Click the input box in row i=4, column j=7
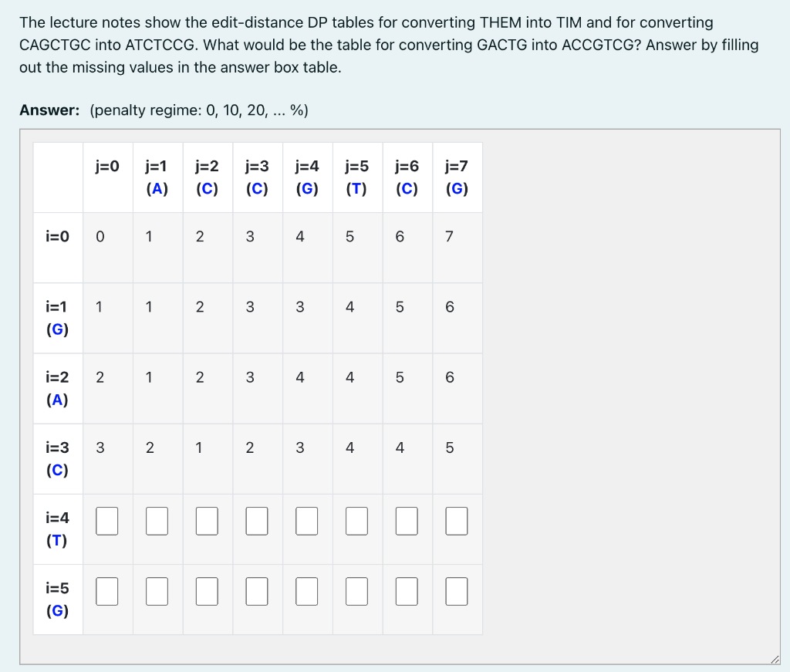 click(x=457, y=521)
